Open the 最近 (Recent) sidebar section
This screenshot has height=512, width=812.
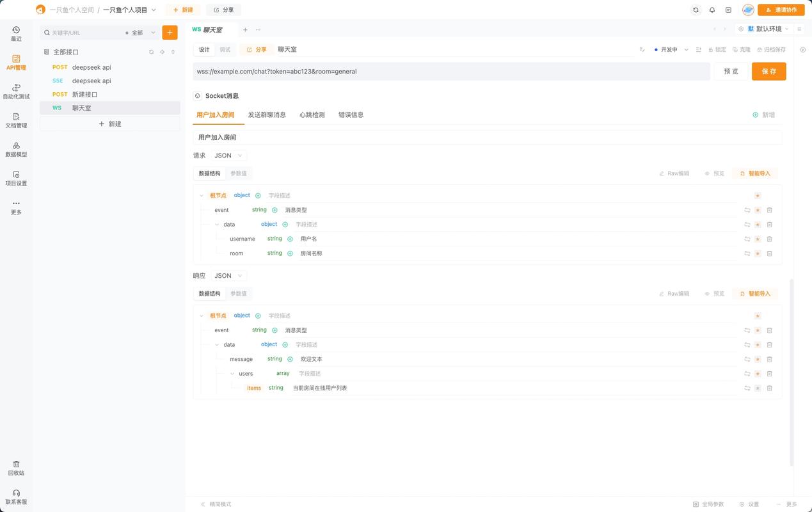pyautogui.click(x=16, y=34)
